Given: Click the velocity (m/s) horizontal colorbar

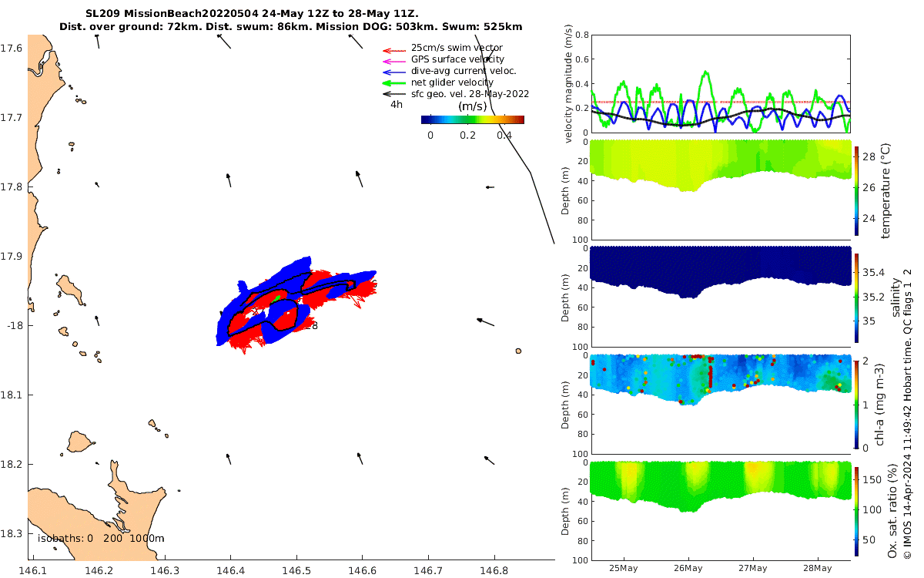Looking at the screenshot, I should point(473,119).
